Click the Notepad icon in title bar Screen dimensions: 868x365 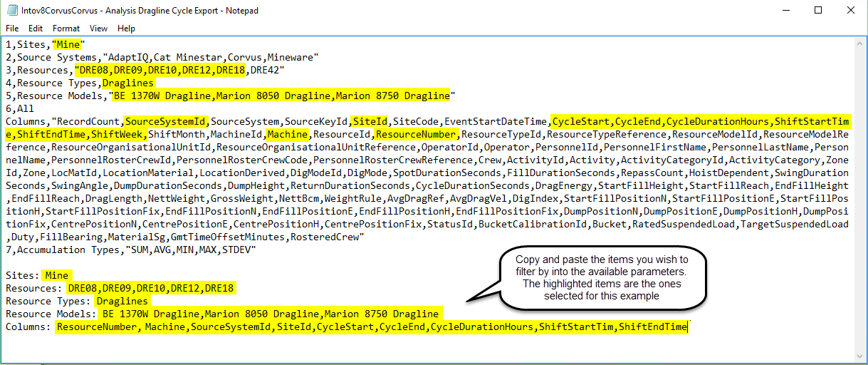point(11,11)
